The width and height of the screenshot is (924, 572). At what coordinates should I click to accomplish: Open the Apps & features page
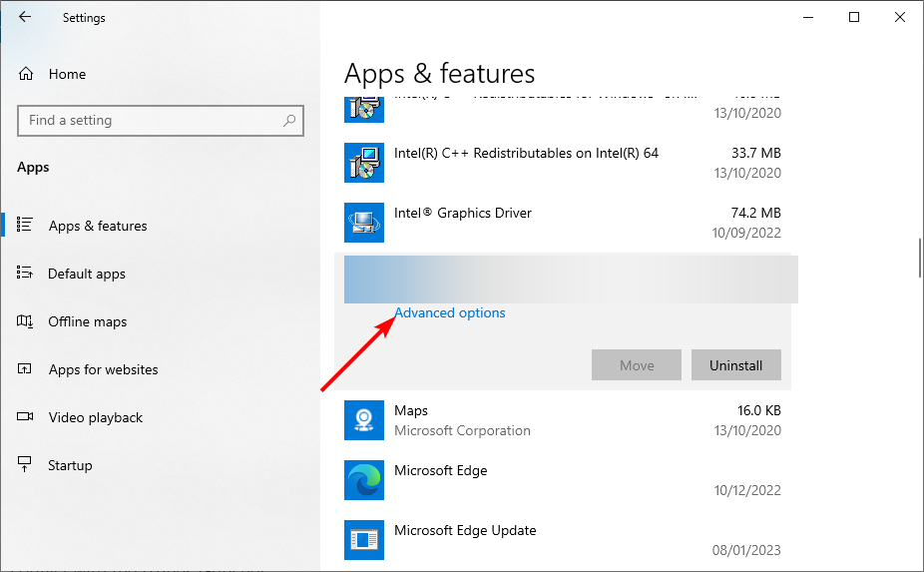tap(98, 226)
